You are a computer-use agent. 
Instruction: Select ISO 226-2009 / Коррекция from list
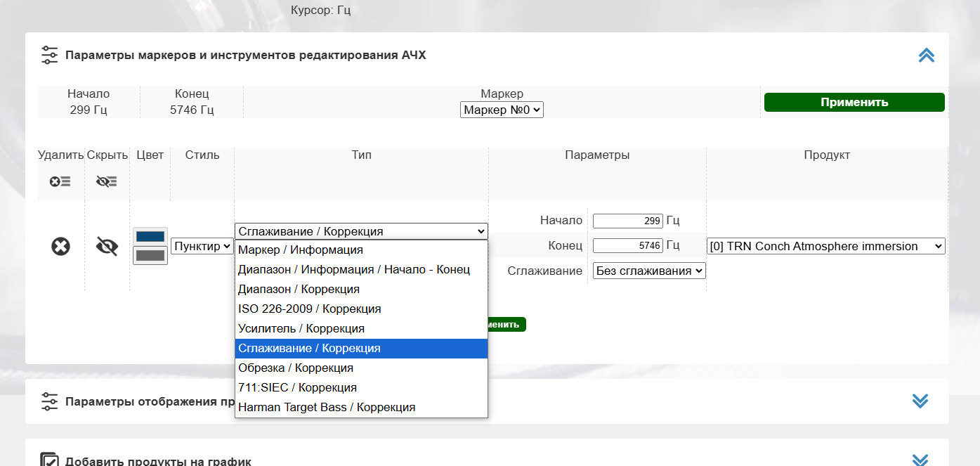310,309
